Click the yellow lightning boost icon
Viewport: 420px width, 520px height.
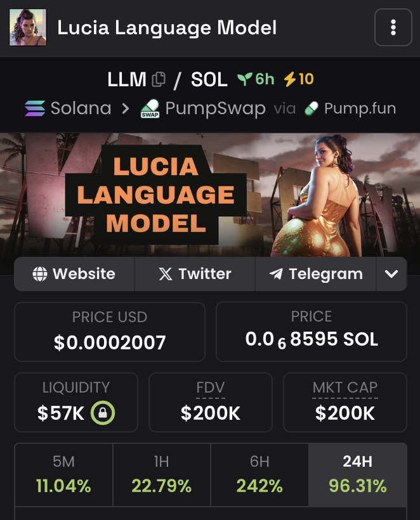point(289,79)
